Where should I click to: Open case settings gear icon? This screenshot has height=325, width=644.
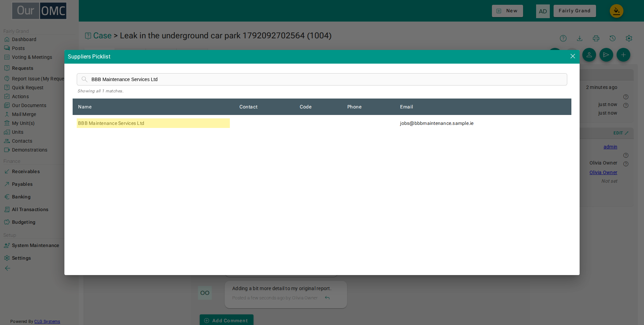click(x=629, y=38)
